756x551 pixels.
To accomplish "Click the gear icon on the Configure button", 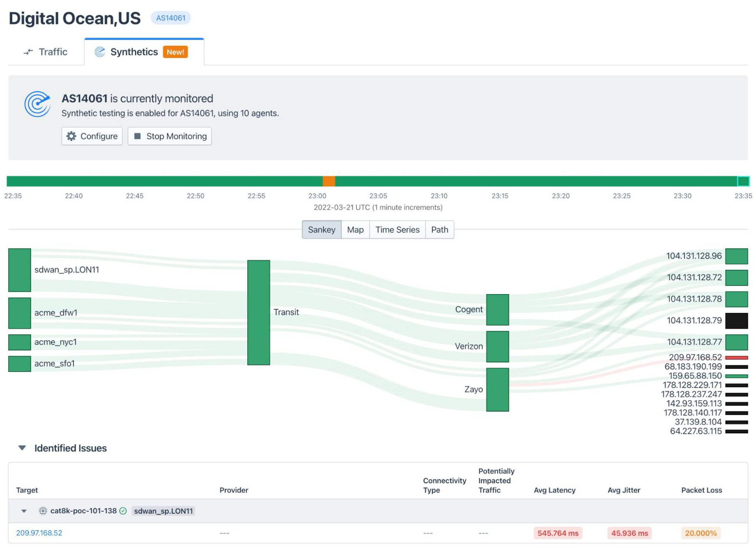I will [72, 136].
